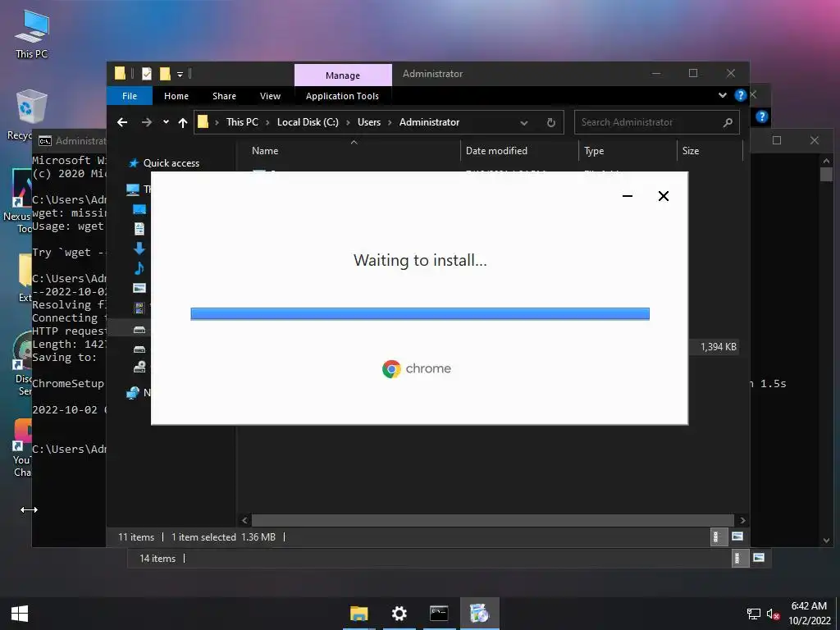Switch to the View ribbon tab
Screen dimensions: 840x630
270,96
